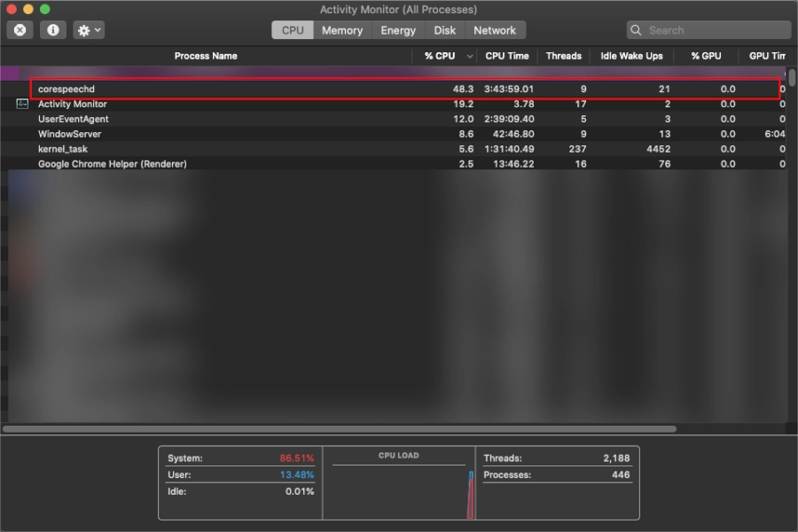Viewport: 798px width, 532px height.
Task: Click the gear settings icon
Action: click(82, 29)
